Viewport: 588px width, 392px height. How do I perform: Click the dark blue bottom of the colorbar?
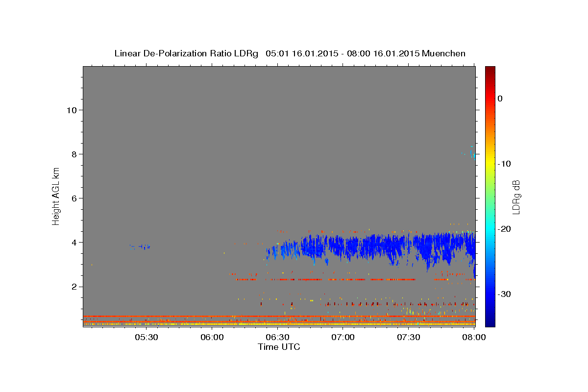pos(490,322)
